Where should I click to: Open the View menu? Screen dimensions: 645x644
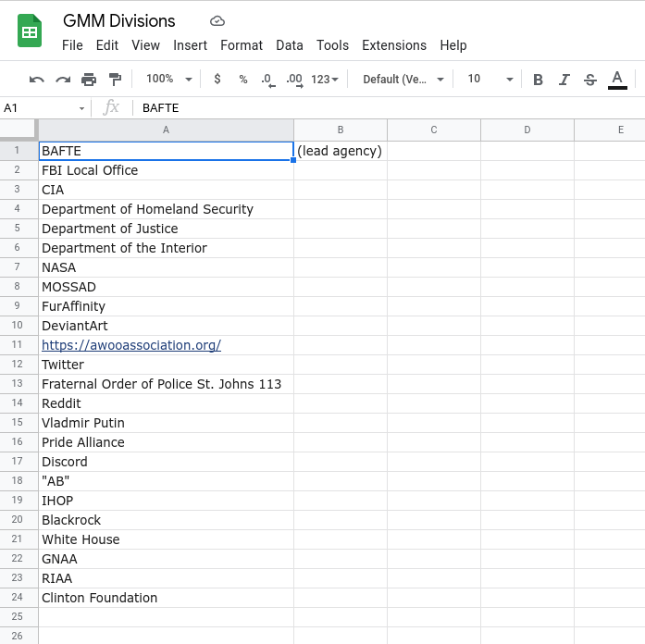click(145, 45)
